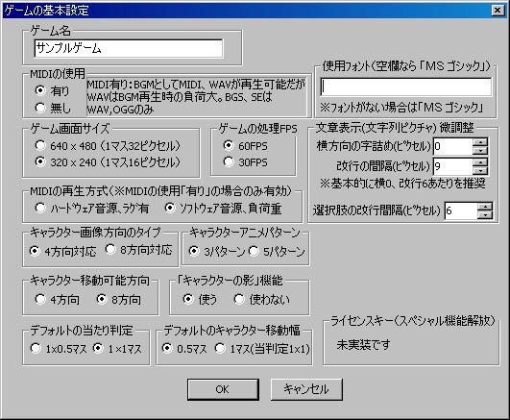Decrease 横方向の字詰め spinner value
The width and height of the screenshot is (510, 420).
tap(480, 151)
